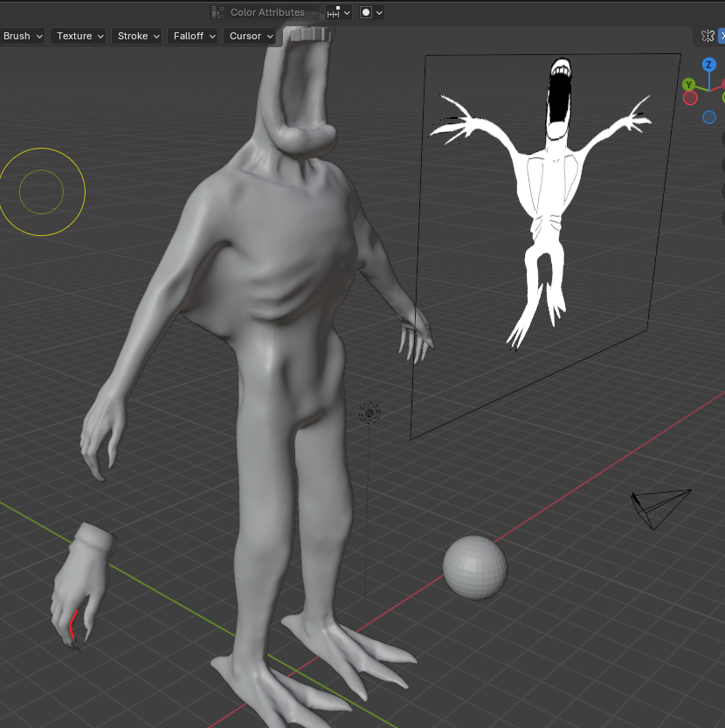Screen dimensions: 725x728
Task: Click the green Y axis gizmo handle
Action: pyautogui.click(x=688, y=84)
